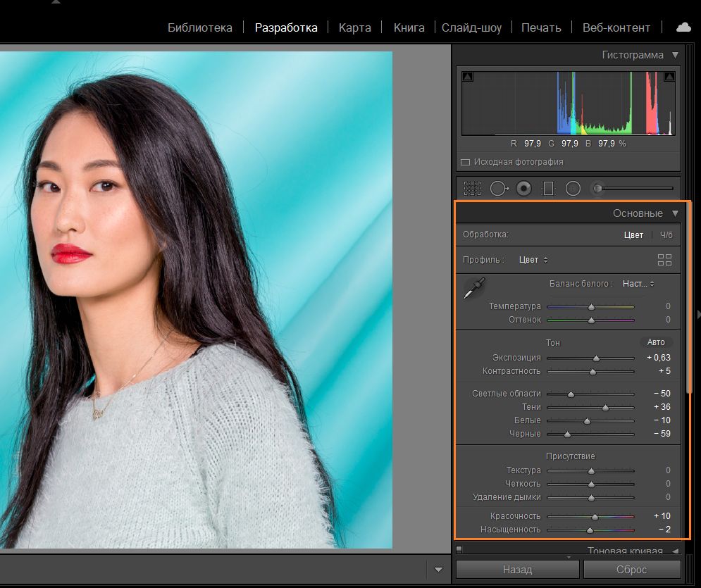Select the Spot Removal tool
Viewport: 701px width, 588px height.
pyautogui.click(x=499, y=188)
